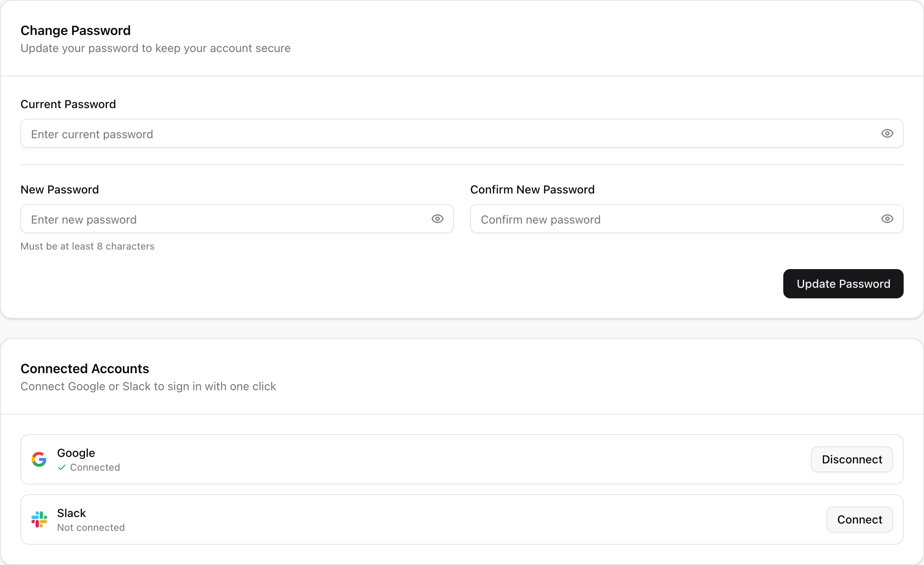This screenshot has height=565, width=924.
Task: Connect the Slack account
Action: [x=860, y=519]
